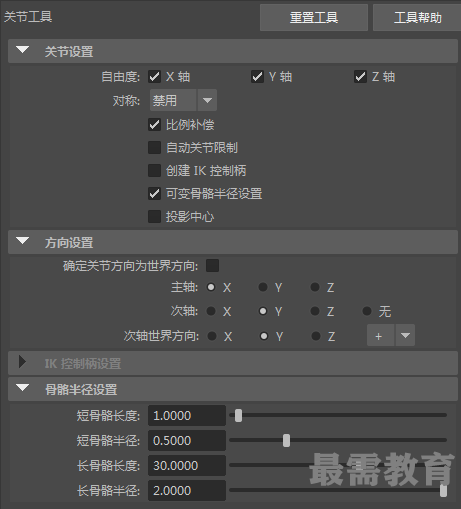461x509 pixels.
Task: Toggle the 比例补偿 checkbox
Action: pos(154,125)
